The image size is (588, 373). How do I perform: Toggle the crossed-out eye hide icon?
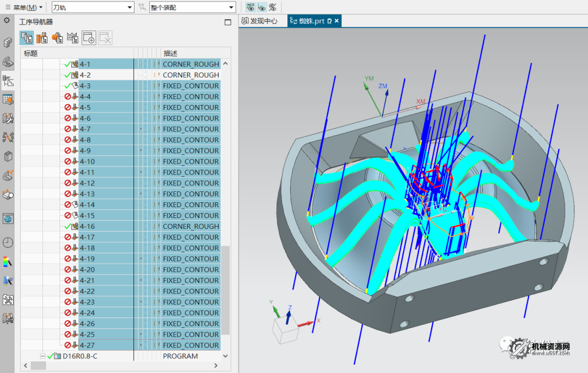[273, 7]
